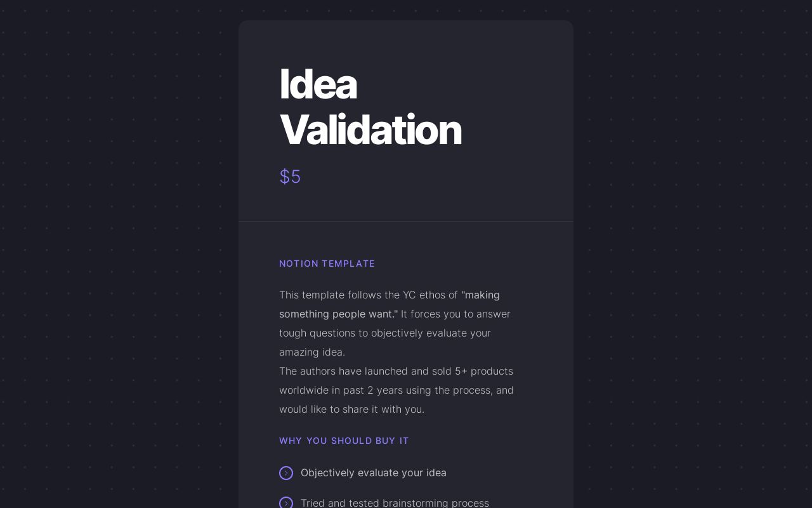
Task: Click the text "Objectively evaluate your idea"
Action: pyautogui.click(x=374, y=473)
